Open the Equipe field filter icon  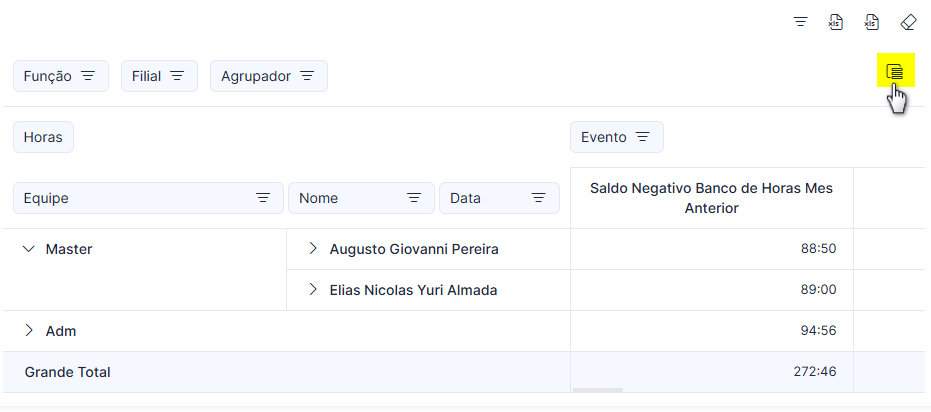(263, 198)
